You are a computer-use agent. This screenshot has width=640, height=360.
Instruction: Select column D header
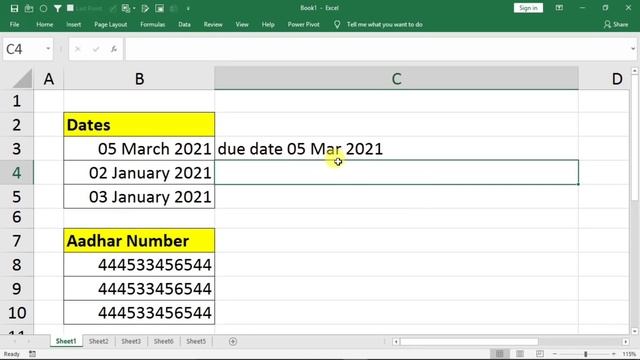[x=604, y=78]
